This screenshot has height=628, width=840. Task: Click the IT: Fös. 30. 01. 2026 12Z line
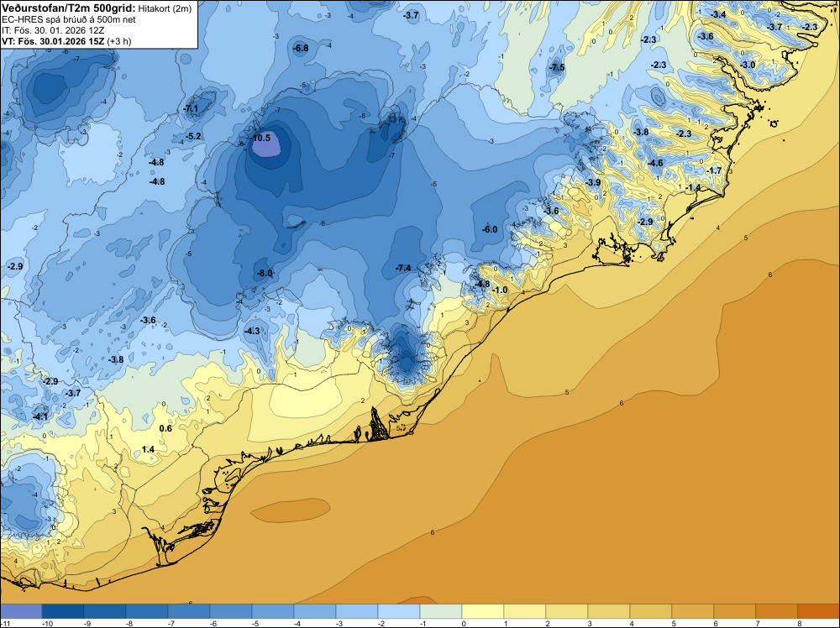point(53,30)
